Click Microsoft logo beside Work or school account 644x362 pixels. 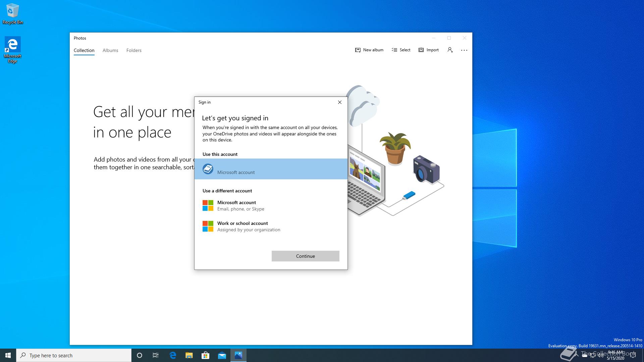[x=208, y=226]
